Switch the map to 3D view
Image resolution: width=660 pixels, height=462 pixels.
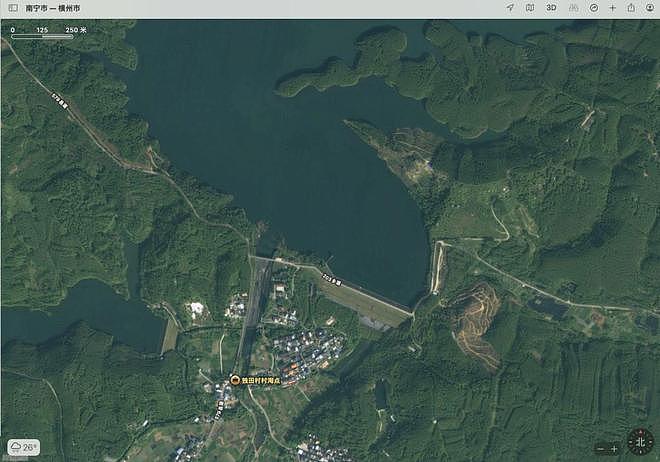(551, 8)
